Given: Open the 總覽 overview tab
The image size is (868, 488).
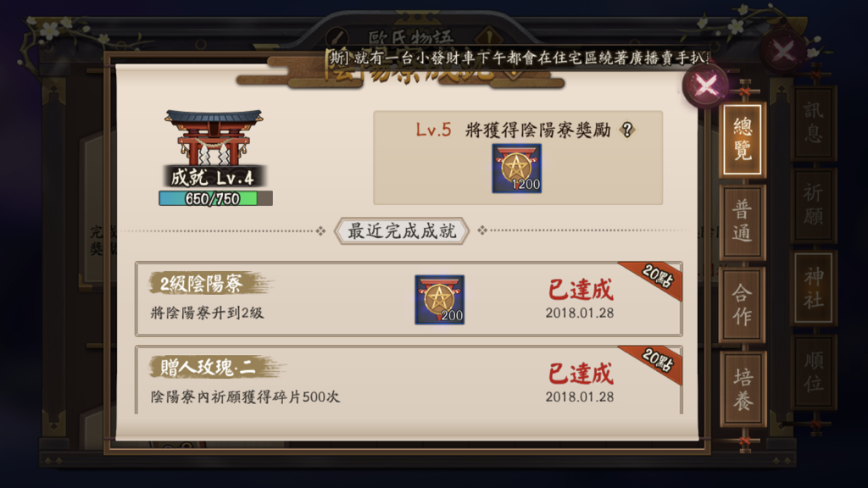Looking at the screenshot, I should pyautogui.click(x=743, y=140).
